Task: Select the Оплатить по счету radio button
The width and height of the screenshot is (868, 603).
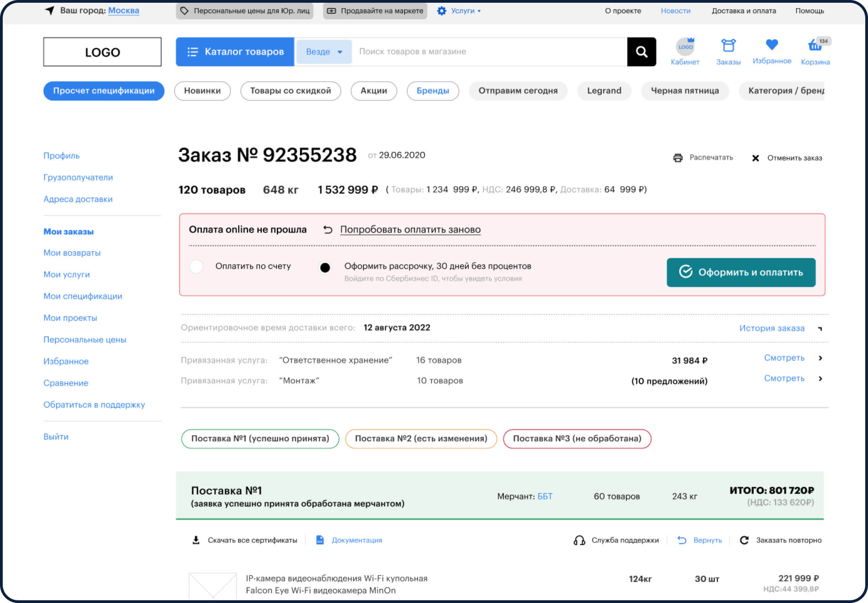Action: (x=196, y=266)
